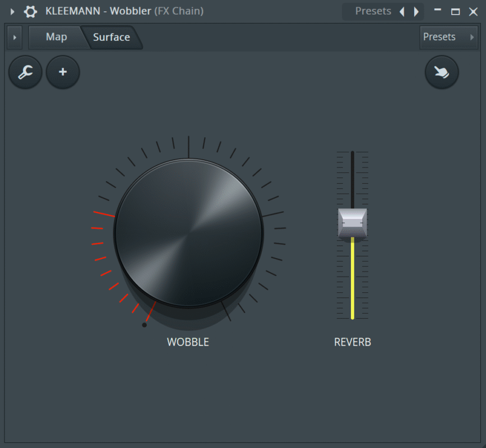Open the Presets selector in the title bar
486x448 pixels.
click(x=373, y=11)
